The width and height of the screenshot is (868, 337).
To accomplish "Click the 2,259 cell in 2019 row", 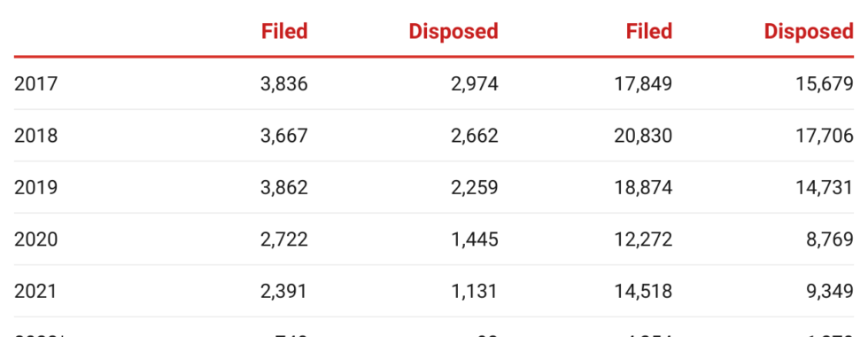I will [x=474, y=187].
